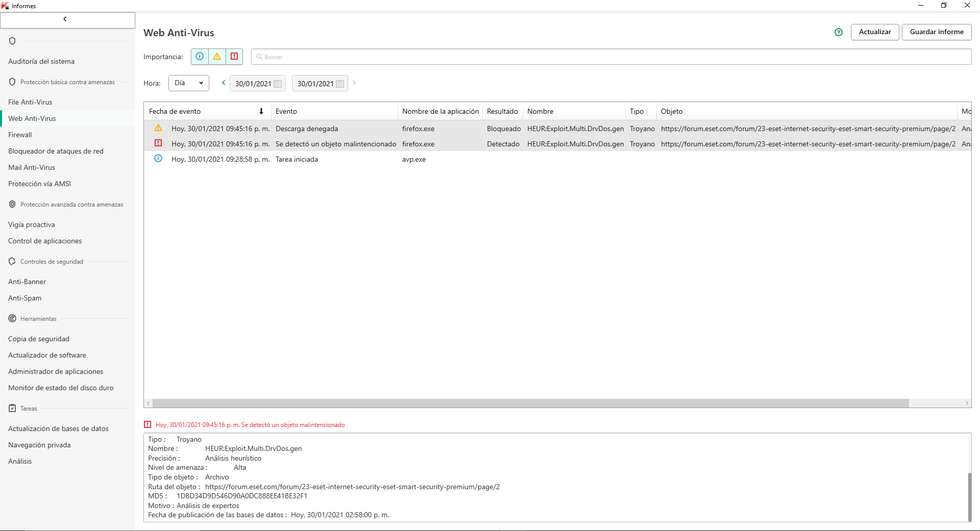Screen dimensions: 980x531
Task: Click the search magnifier icon
Action: [x=259, y=57]
